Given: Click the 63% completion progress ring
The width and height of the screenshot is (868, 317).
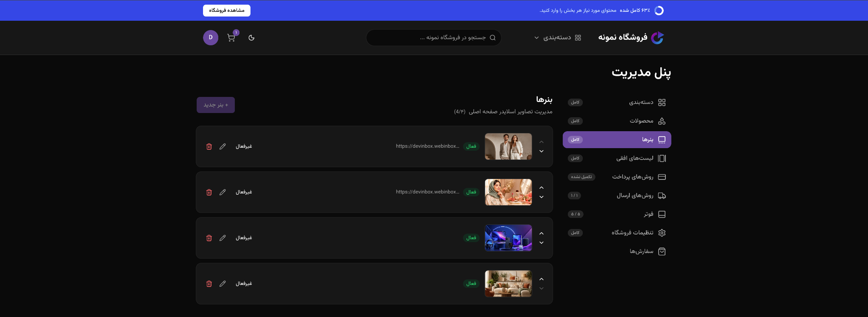Looking at the screenshot, I should coord(659,11).
